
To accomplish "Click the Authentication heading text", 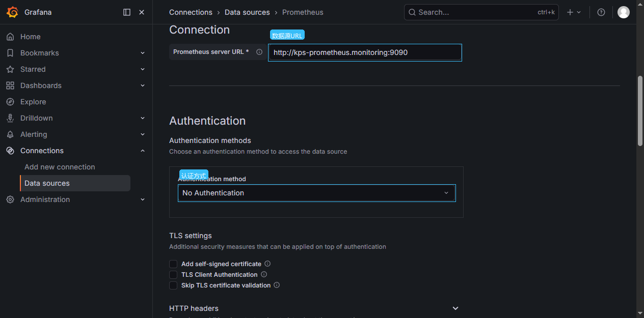I will tap(207, 121).
